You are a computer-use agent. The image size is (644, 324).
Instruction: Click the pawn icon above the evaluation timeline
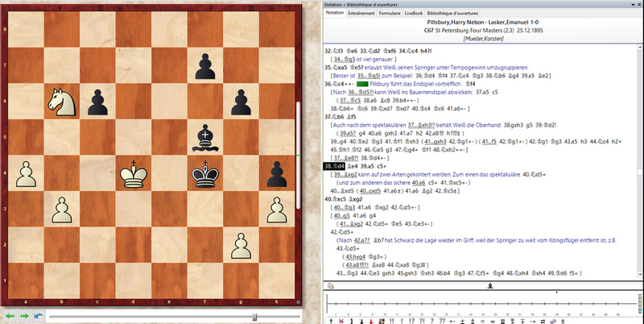pos(490,286)
